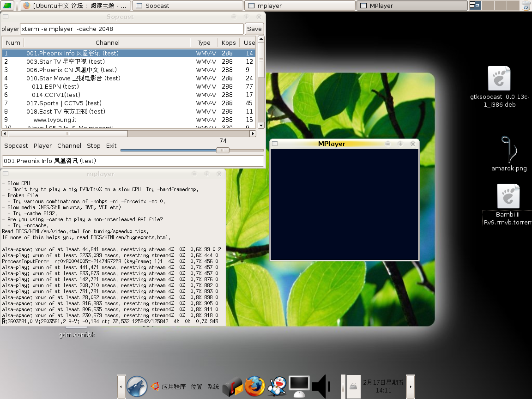The height and width of the screenshot is (399, 532).
Task: Open MPlayer video window menu icon
Action: point(275,144)
